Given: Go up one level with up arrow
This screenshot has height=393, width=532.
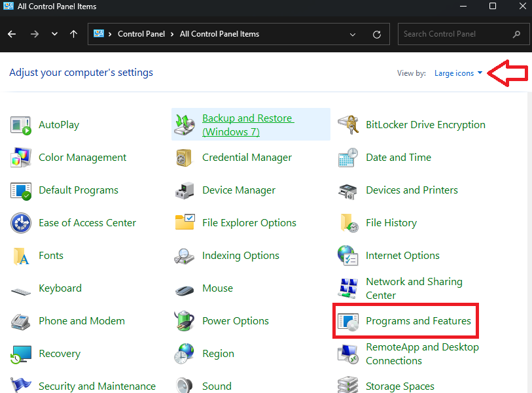Looking at the screenshot, I should coord(74,35).
